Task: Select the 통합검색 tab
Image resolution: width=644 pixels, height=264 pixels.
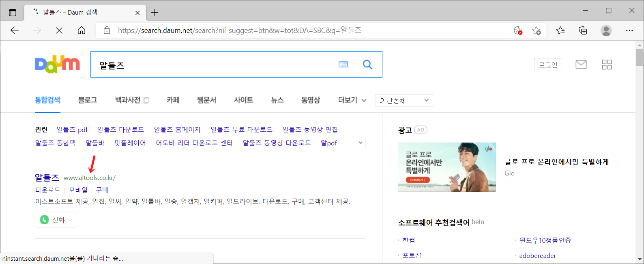Action: (x=47, y=100)
